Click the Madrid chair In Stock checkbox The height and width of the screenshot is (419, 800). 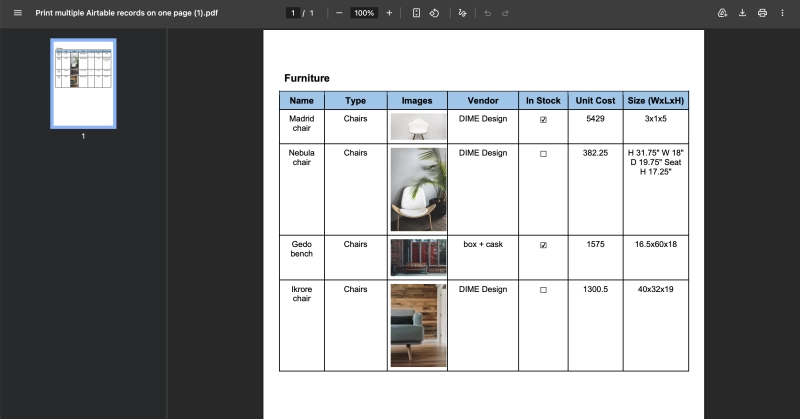543,119
